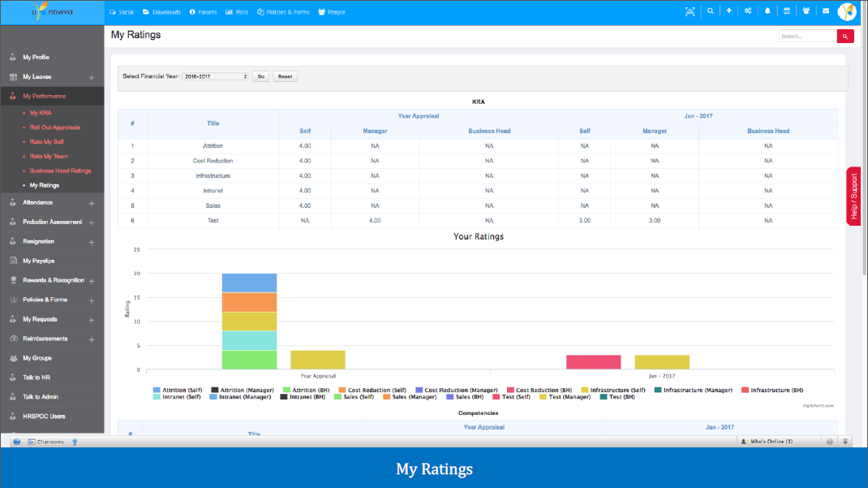
Task: Expand the My Leaves sidebar section
Action: tap(92, 78)
